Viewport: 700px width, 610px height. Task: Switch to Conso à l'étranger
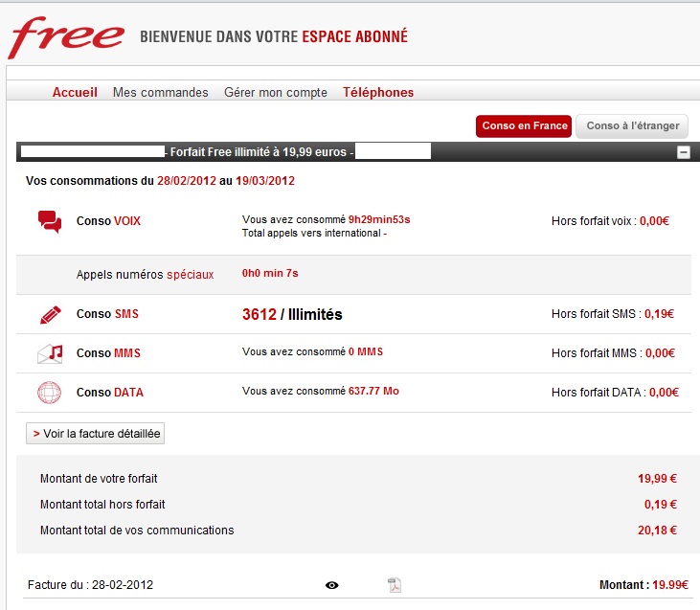point(632,125)
